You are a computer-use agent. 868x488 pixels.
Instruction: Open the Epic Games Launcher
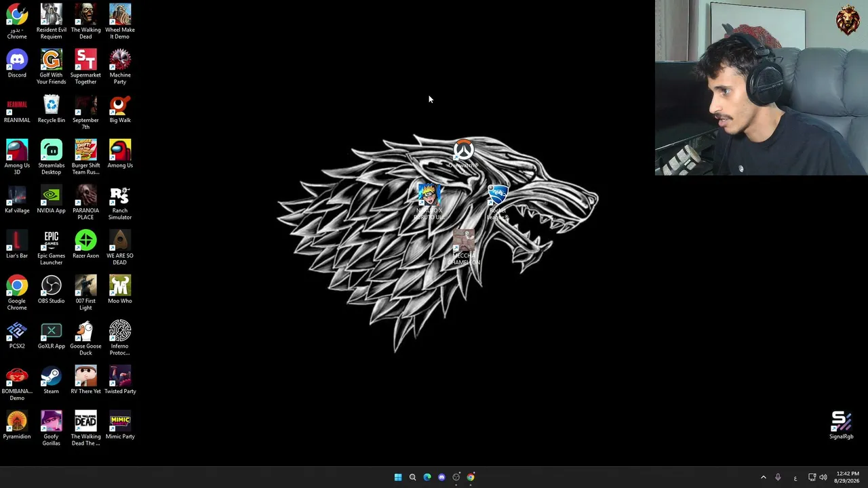tap(52, 247)
